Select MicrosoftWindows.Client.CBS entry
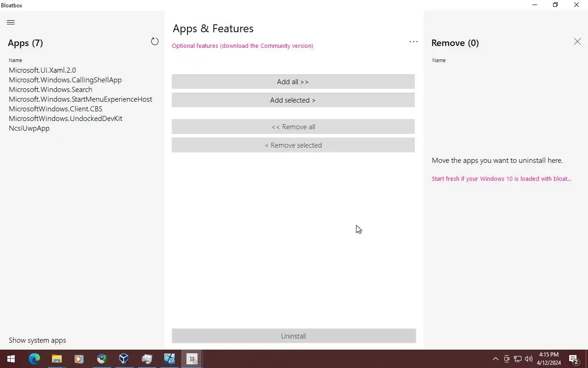The width and height of the screenshot is (588, 368). (x=56, y=109)
